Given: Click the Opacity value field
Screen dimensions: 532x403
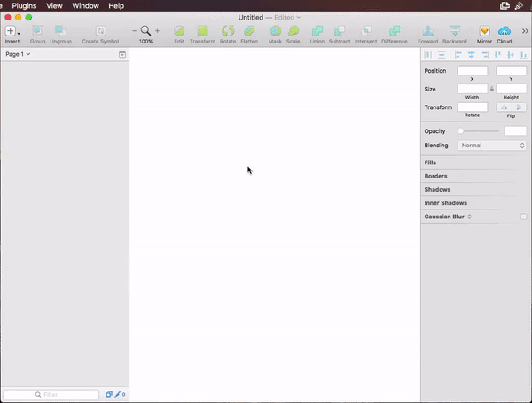Looking at the screenshot, I should [x=515, y=131].
